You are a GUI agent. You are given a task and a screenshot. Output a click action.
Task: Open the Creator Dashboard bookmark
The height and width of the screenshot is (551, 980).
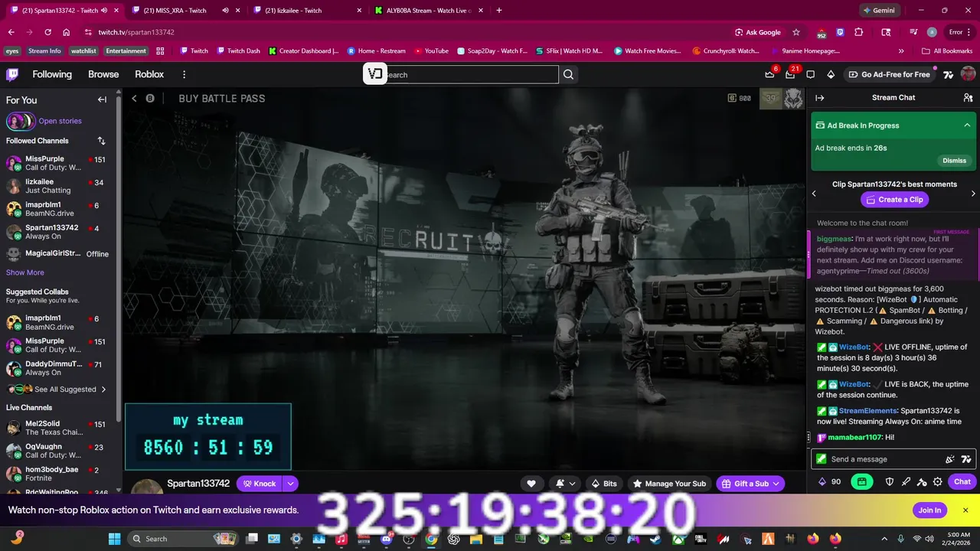(302, 51)
